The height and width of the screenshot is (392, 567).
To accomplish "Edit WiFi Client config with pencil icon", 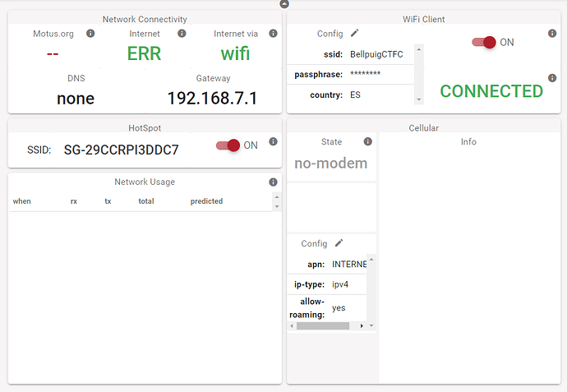I will tap(355, 33).
